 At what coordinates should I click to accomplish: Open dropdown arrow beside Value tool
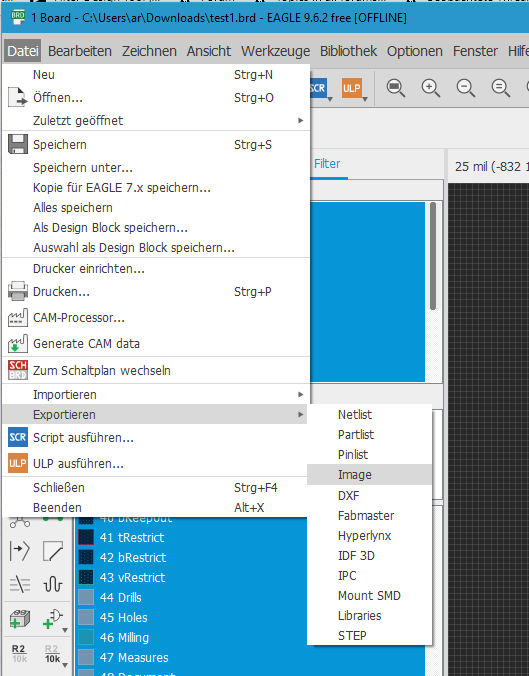(x=65, y=665)
